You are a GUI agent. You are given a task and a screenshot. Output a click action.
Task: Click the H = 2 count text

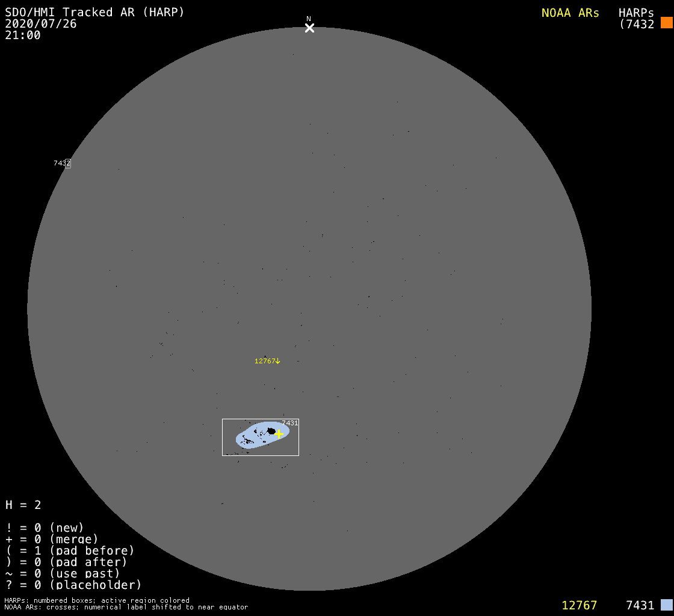(x=23, y=505)
